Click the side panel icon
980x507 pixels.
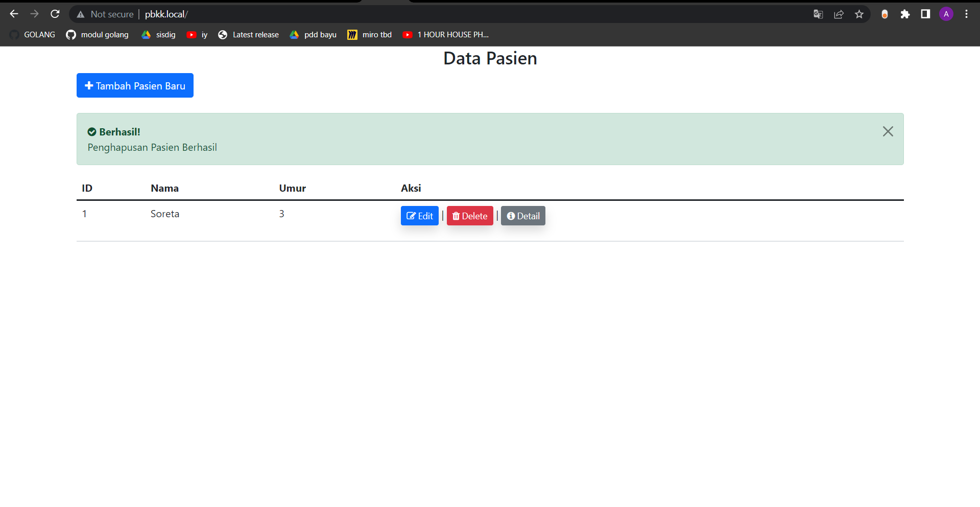(x=925, y=14)
